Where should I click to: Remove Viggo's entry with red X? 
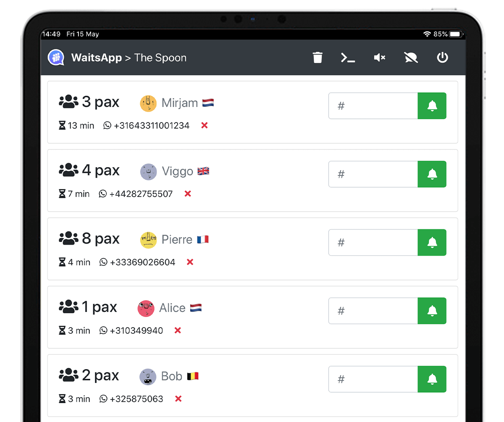pos(188,194)
